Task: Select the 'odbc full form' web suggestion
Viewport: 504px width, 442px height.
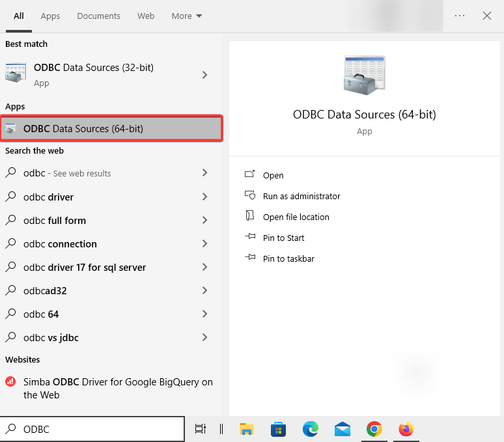Action: pyautogui.click(x=111, y=220)
